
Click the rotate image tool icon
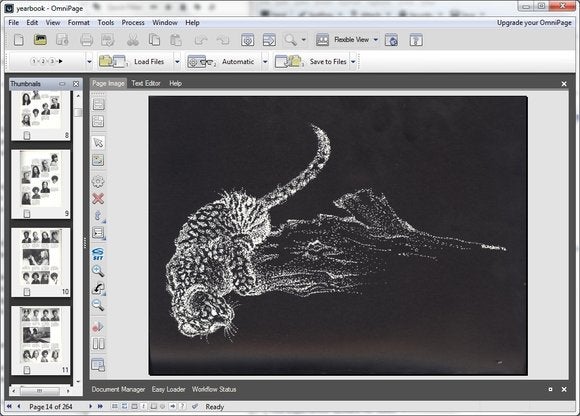click(x=98, y=288)
